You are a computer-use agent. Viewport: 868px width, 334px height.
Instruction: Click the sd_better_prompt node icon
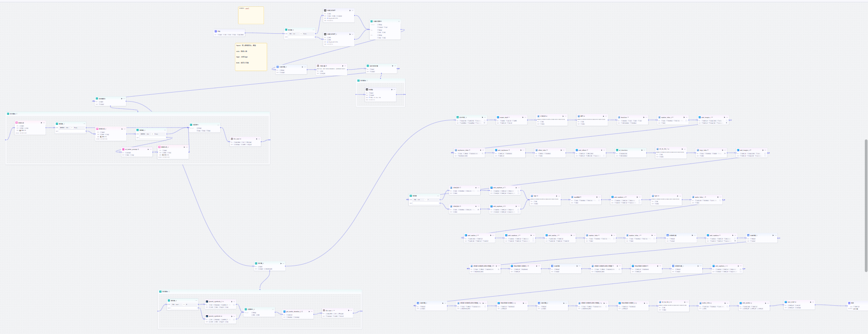click(x=124, y=149)
